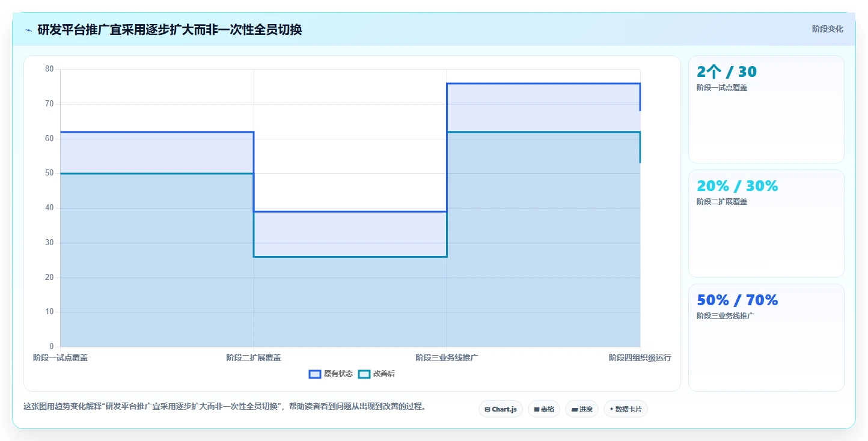Image resolution: width=868 pixels, height=441 pixels.
Task: Open the 2个 / 30 data card
Action: 766,109
